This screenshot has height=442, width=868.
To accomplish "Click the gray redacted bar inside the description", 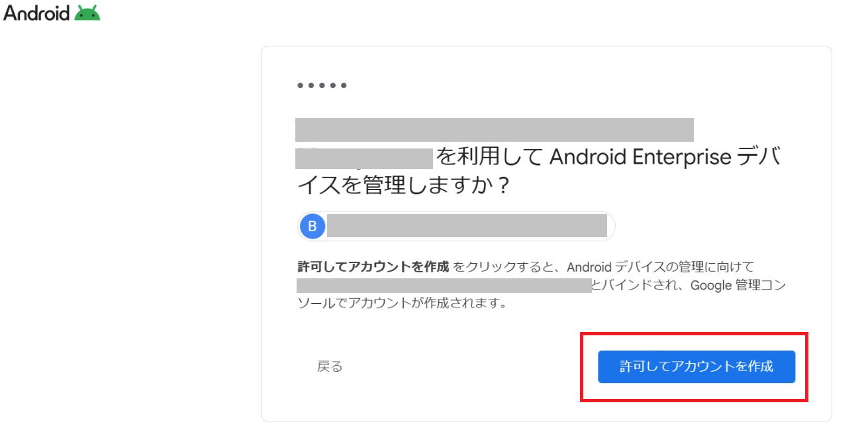I will point(444,286).
